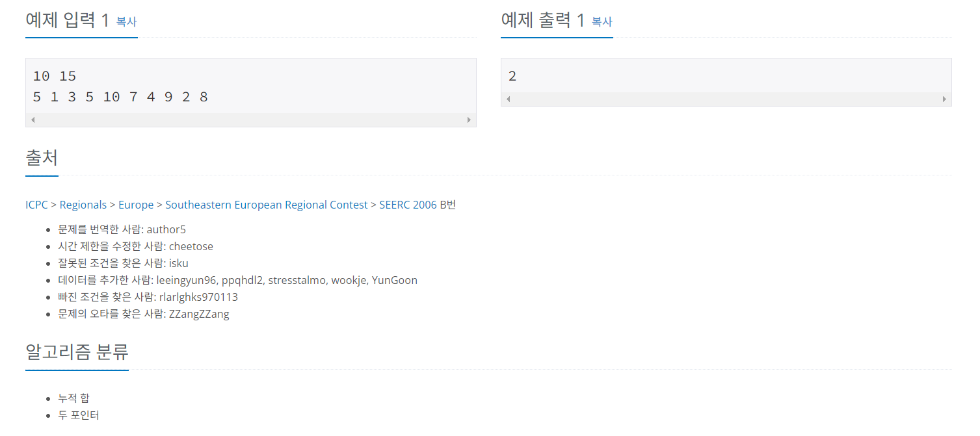This screenshot has height=436, width=980.
Task: Click the 알고리즘 분류 heading
Action: point(77,352)
